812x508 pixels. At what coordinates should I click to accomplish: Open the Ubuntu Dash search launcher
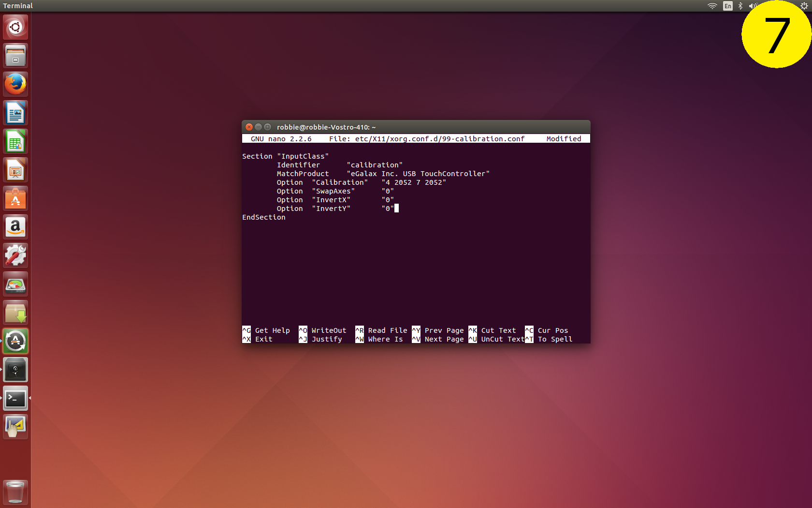pyautogui.click(x=15, y=27)
